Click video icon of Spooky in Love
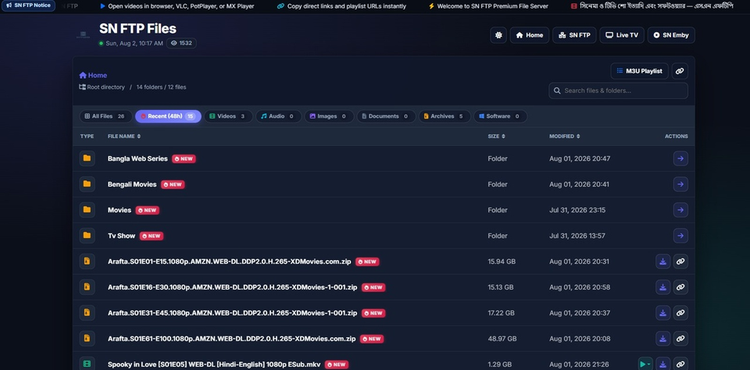The height and width of the screenshot is (370, 750). tap(87, 364)
